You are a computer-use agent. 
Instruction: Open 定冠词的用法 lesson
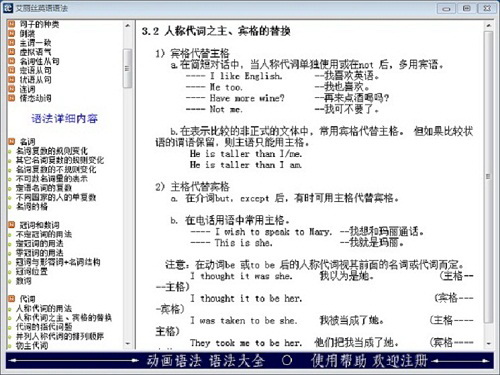click(x=40, y=244)
